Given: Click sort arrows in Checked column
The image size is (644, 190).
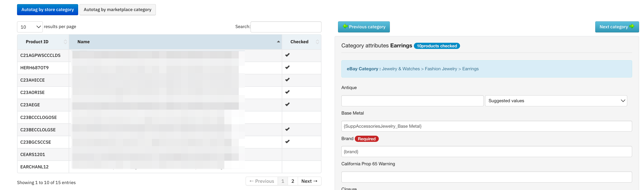Looking at the screenshot, I should (x=317, y=42).
